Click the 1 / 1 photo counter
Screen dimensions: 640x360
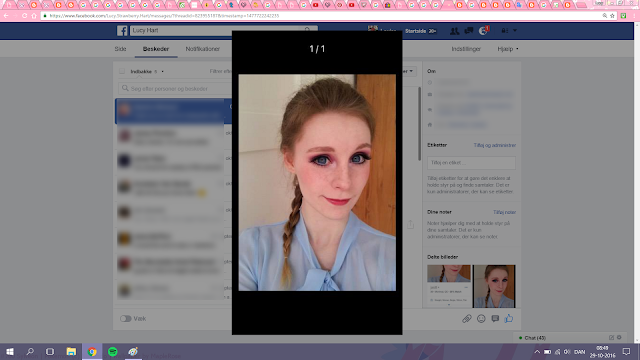point(317,49)
